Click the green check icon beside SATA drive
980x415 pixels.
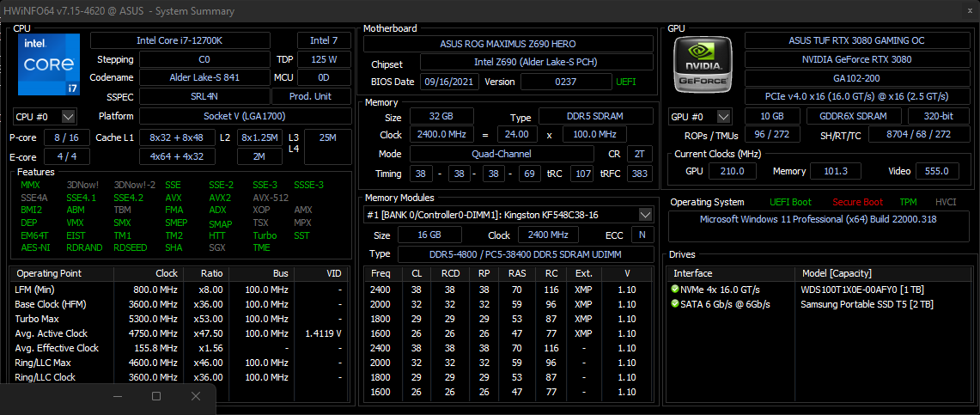point(675,304)
